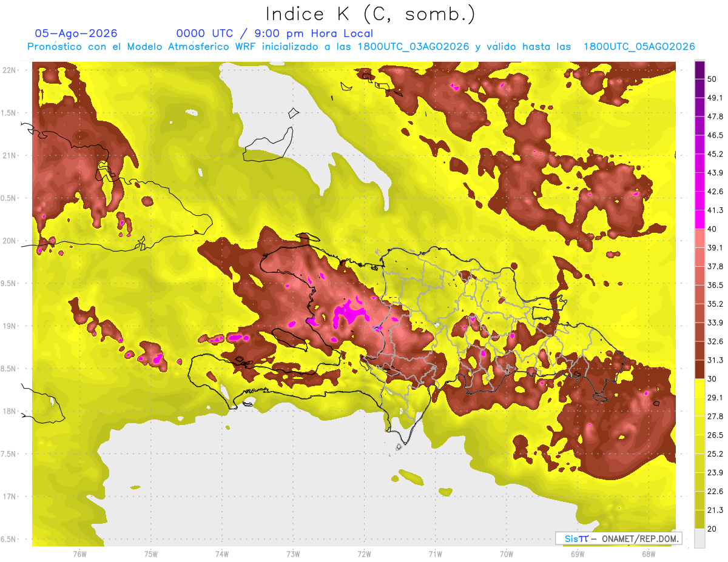Click the '26.5' color scale value

tap(715, 435)
